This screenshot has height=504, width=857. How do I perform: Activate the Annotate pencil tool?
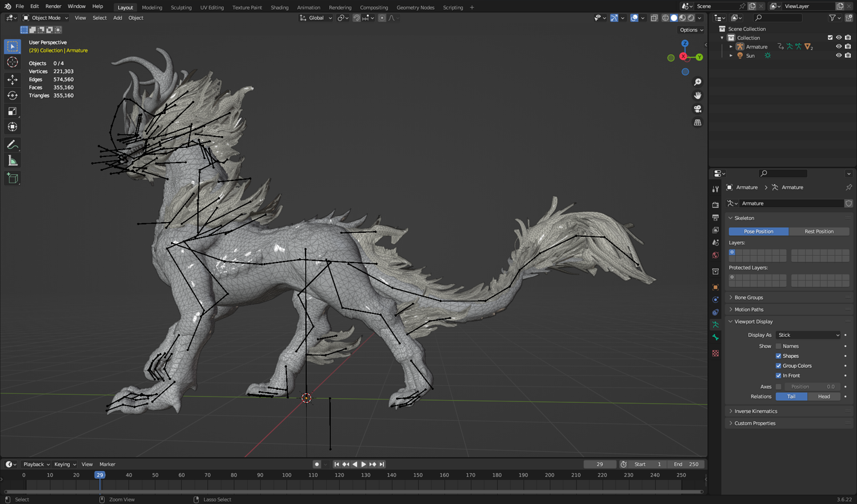[x=12, y=145]
